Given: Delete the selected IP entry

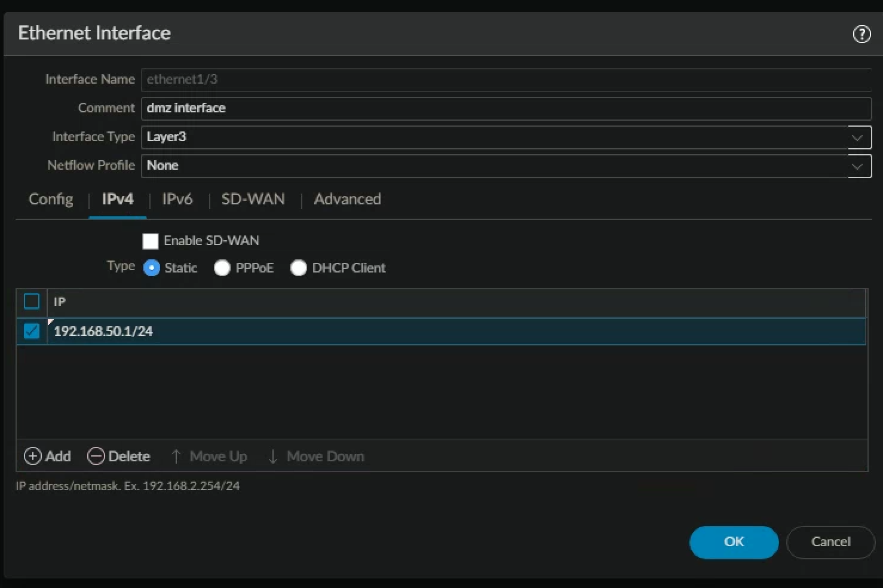Looking at the screenshot, I should [118, 456].
